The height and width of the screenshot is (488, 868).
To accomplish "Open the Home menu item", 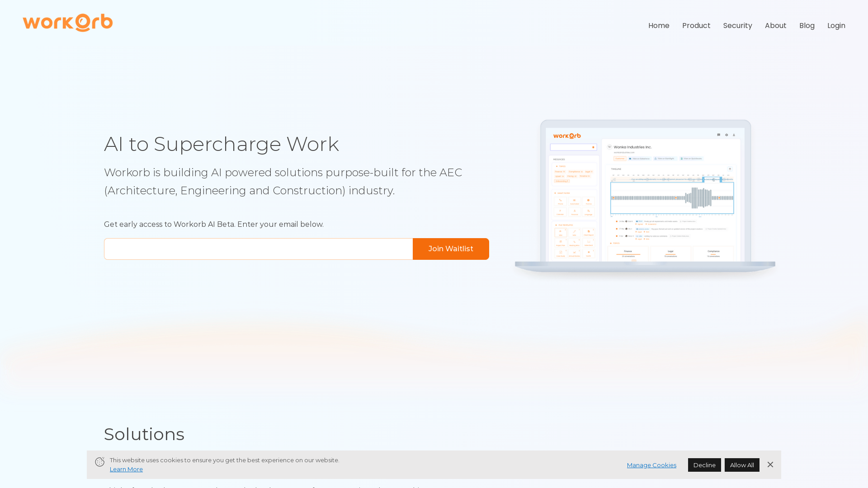I will point(659,26).
